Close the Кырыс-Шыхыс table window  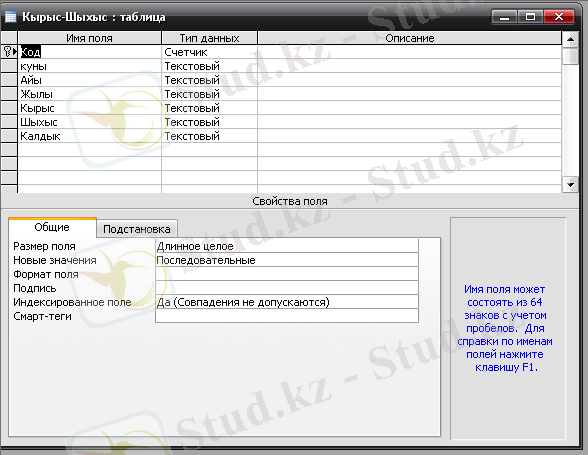coord(559,17)
